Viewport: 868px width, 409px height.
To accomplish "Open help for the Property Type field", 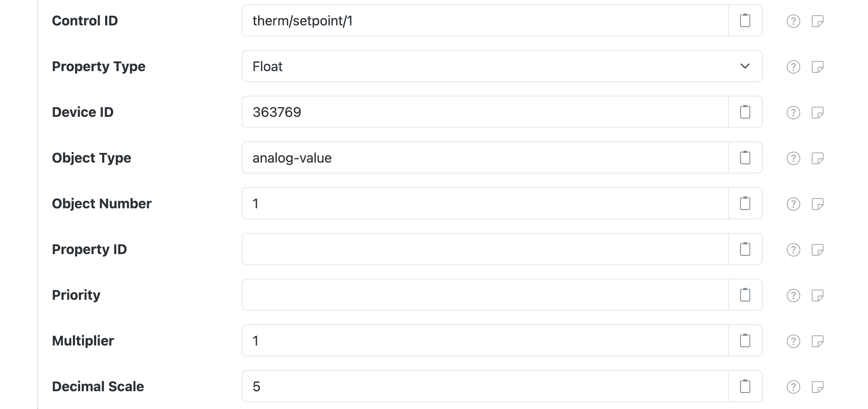I will [x=793, y=66].
